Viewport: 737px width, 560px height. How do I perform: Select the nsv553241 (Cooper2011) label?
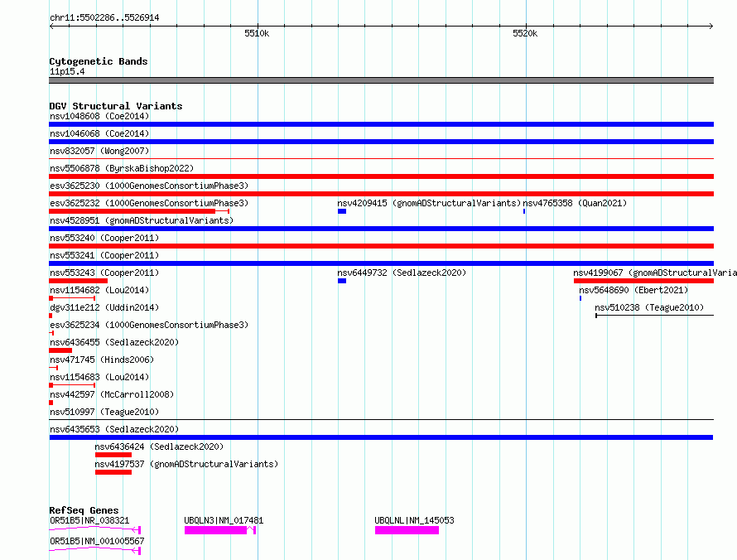104,255
